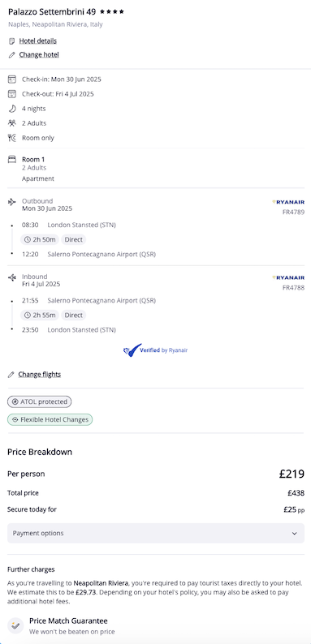
Task: Click the pencil icon beside Change flights
Action: [11, 375]
